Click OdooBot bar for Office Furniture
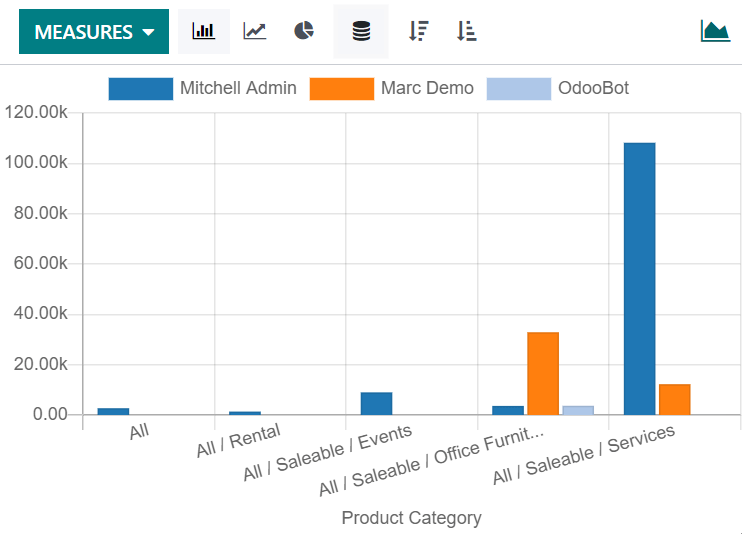Image resolution: width=742 pixels, height=534 pixels. [578, 410]
